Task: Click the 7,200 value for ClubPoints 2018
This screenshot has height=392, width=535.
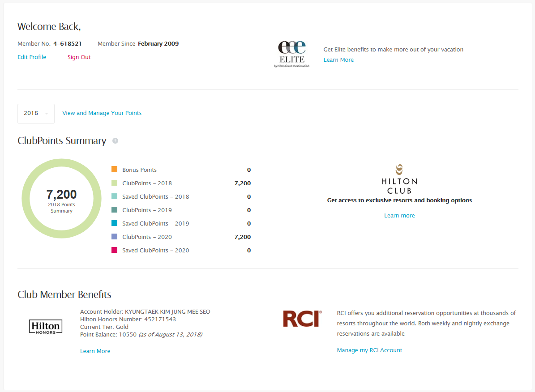Action: 243,183
